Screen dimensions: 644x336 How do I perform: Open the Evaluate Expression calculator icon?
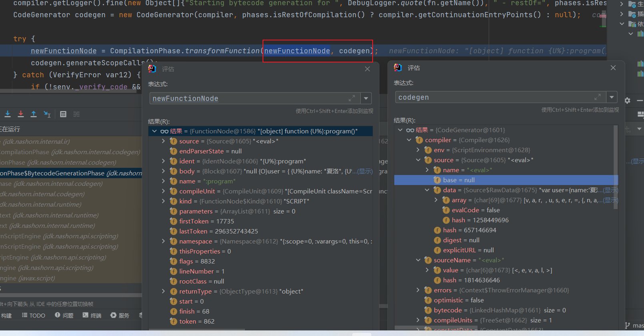[x=63, y=114]
